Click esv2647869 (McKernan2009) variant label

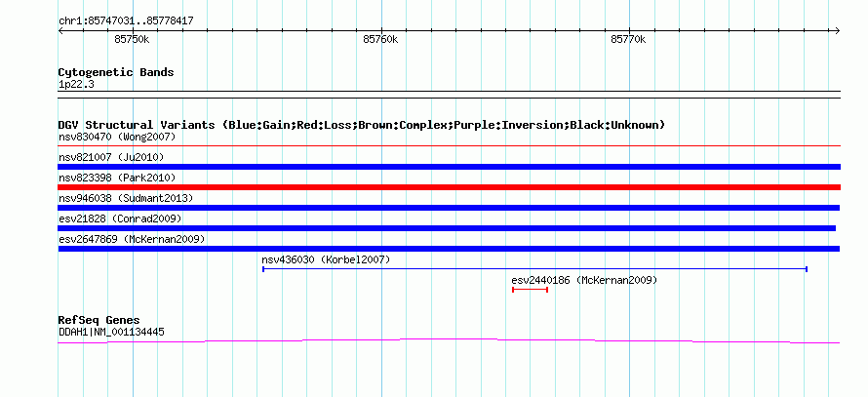pos(132,239)
